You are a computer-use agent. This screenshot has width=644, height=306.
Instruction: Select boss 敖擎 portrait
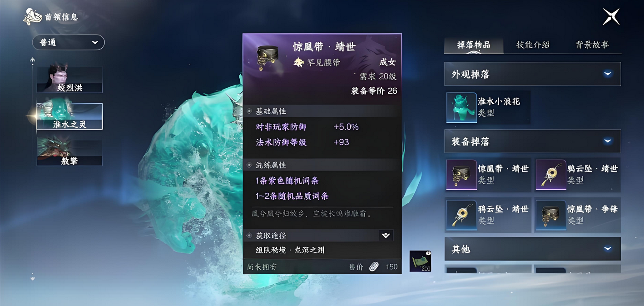click(x=69, y=152)
